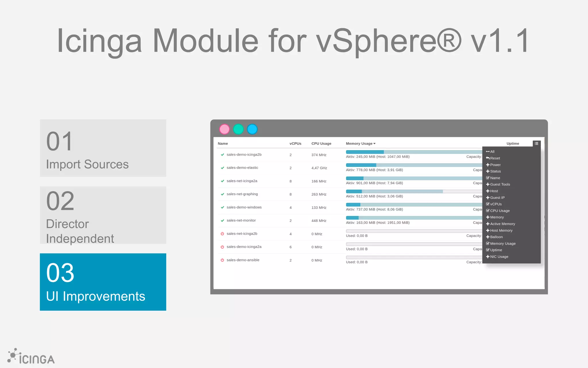Click red power-off icon for sales-demo-ansible
588x368 pixels.
(222, 260)
